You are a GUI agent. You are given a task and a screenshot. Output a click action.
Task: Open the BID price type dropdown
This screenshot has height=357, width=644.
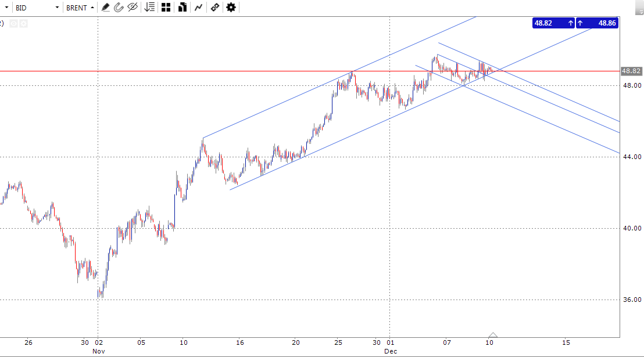(x=37, y=8)
